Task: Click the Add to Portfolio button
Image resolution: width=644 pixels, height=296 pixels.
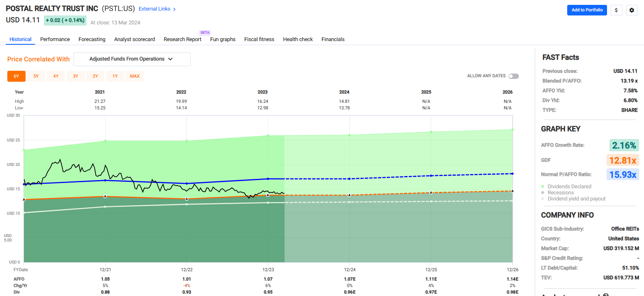Action: click(587, 10)
